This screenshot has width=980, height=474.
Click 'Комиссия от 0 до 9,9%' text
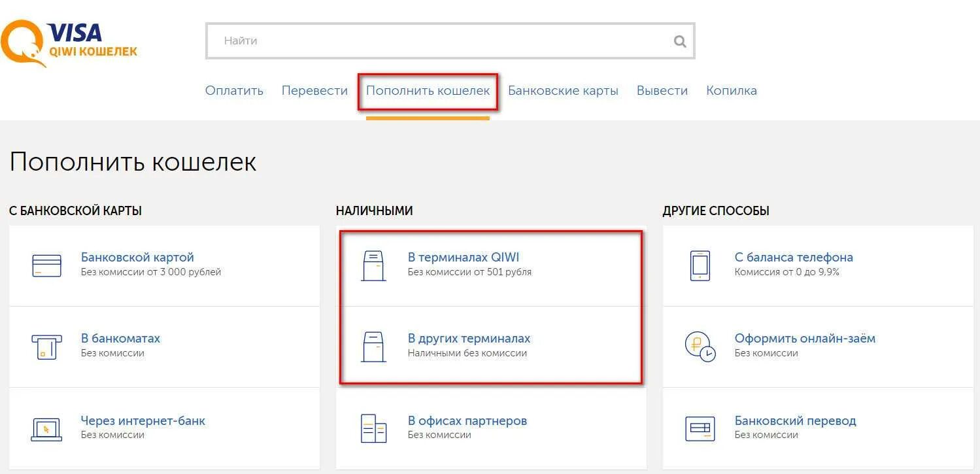click(x=787, y=272)
